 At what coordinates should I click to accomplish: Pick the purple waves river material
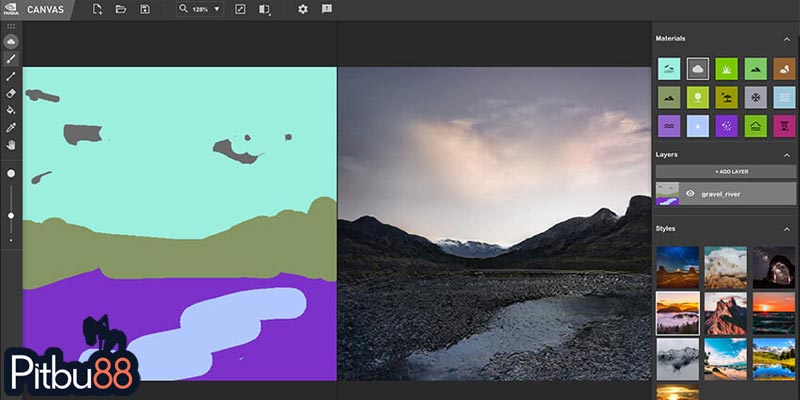(669, 126)
